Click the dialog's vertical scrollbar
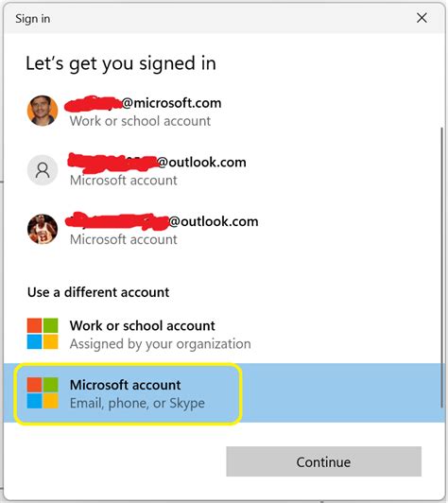Screen dimensions: 448x503 coord(442,268)
